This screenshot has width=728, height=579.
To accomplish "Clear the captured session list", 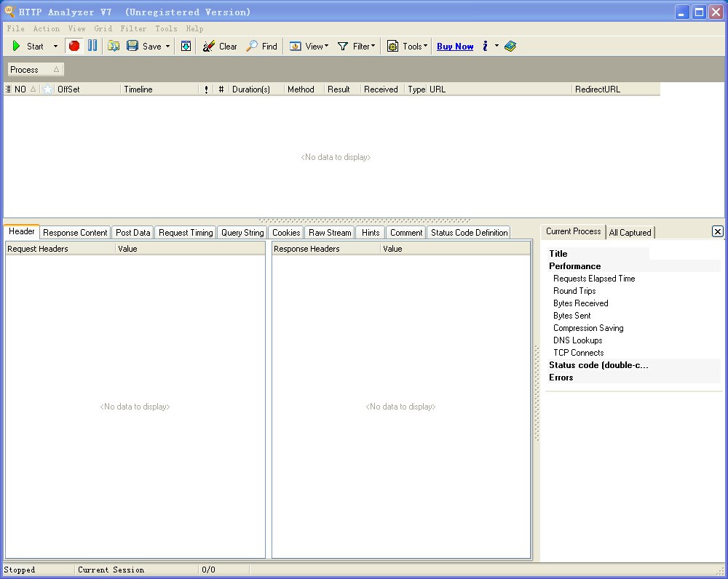I will [x=220, y=46].
